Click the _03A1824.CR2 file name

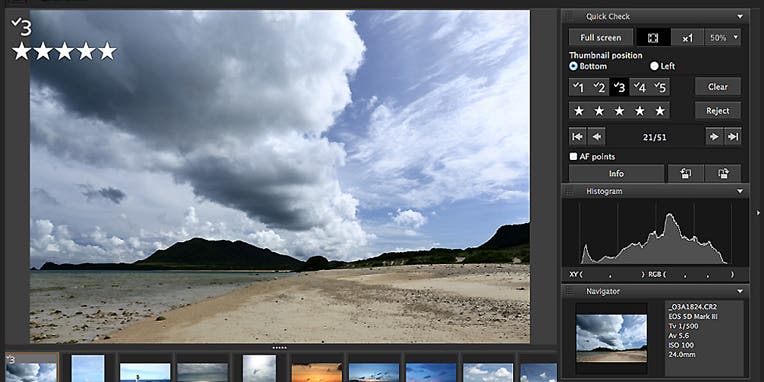pos(692,307)
